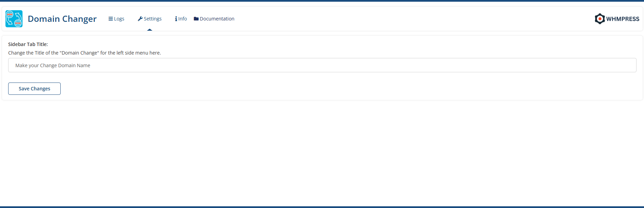Viewport: 644px width, 208px height.
Task: Click the "Change the Title" description text
Action: 85,53
